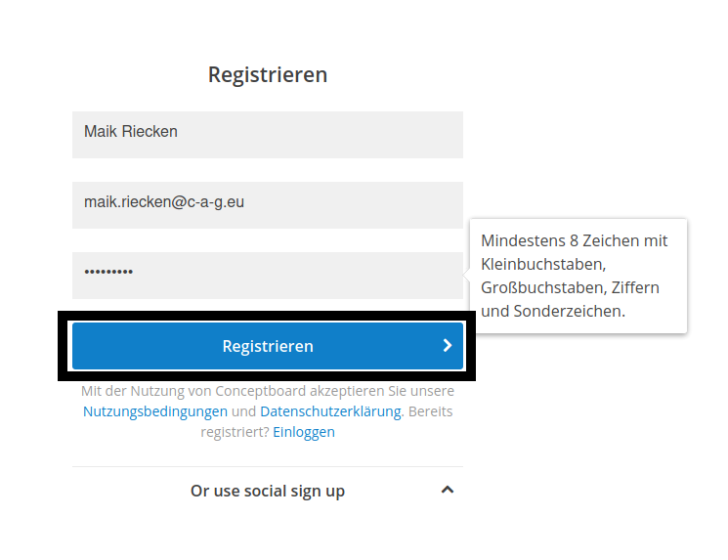Screen dimensions: 728x560
Task: Open the Datenschutzerklärung link
Action: (x=330, y=411)
